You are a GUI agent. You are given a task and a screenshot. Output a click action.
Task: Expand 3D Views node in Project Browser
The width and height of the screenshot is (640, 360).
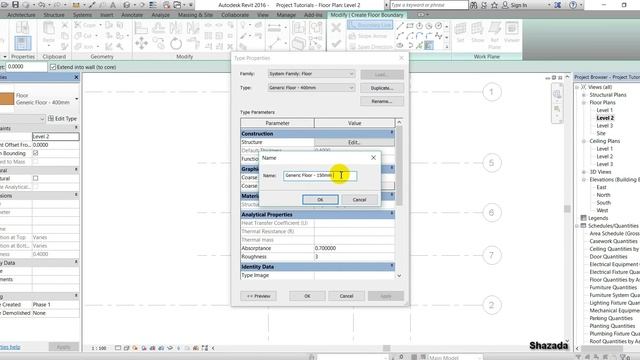(584, 172)
